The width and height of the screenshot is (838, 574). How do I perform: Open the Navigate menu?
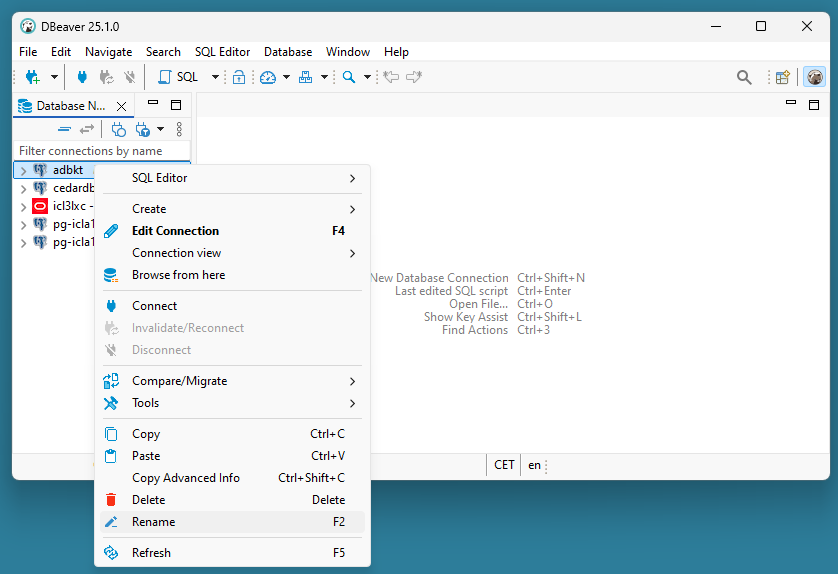pos(108,52)
